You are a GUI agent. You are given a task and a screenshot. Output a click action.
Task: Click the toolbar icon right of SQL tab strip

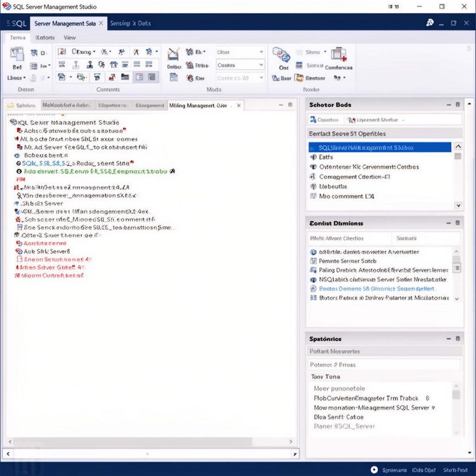(x=430, y=23)
